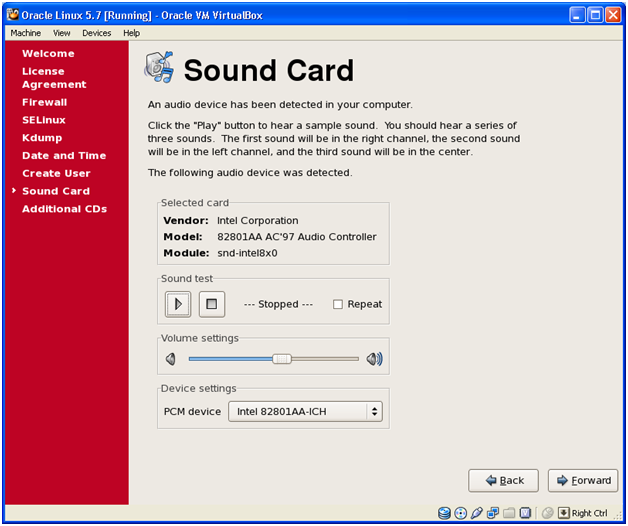
Task: Select Create User in the sidebar
Action: click(56, 173)
